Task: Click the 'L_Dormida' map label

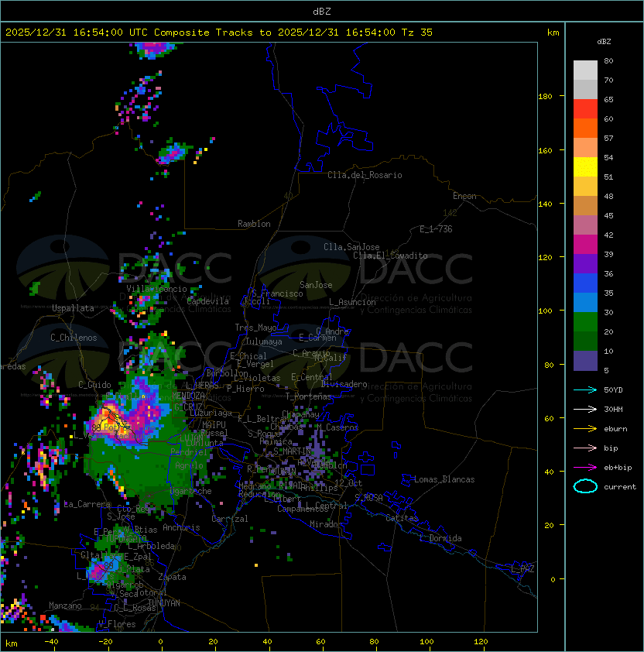Action: [x=440, y=538]
